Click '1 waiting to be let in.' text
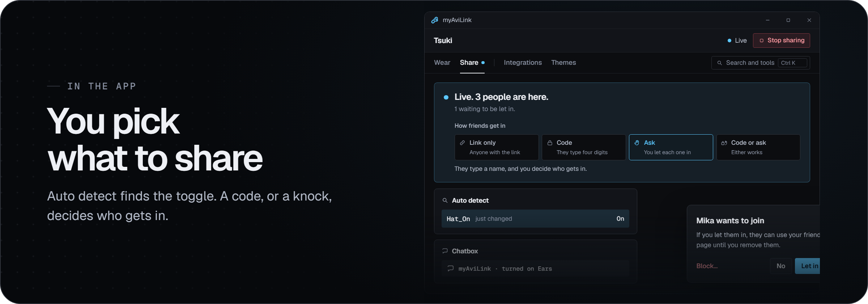The height and width of the screenshot is (304, 868). coord(485,109)
